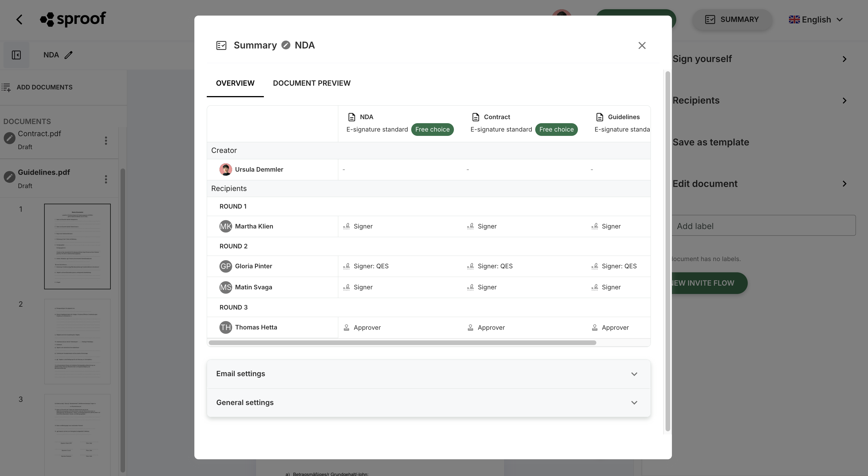Click signer icon for Matin Svaga under Guidelines
Viewport: 868px width, 476px height.
click(595, 287)
